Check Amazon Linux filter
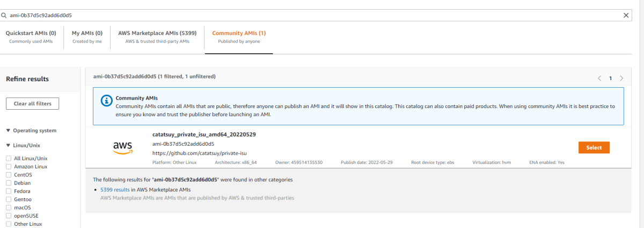The width and height of the screenshot is (644, 228). pos(9,167)
